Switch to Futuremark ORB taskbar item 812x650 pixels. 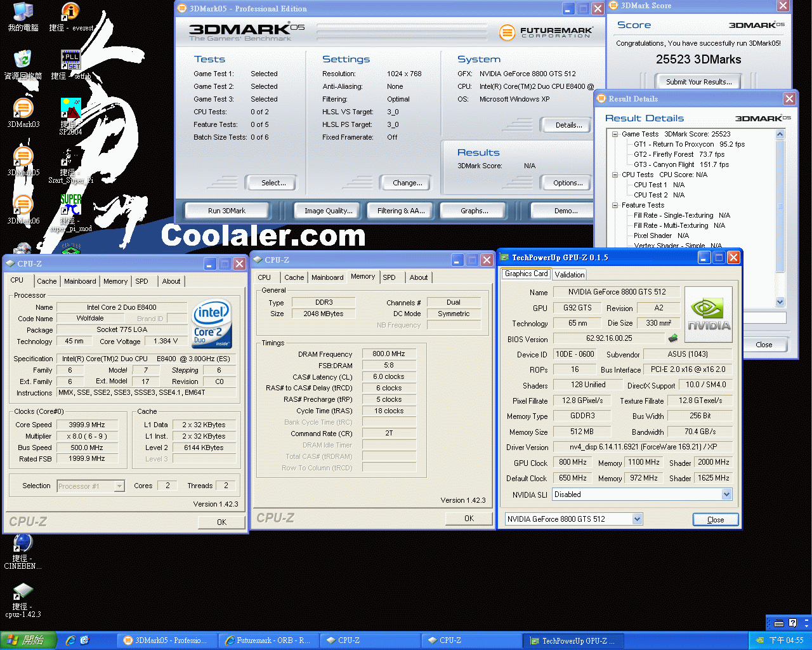point(268,640)
